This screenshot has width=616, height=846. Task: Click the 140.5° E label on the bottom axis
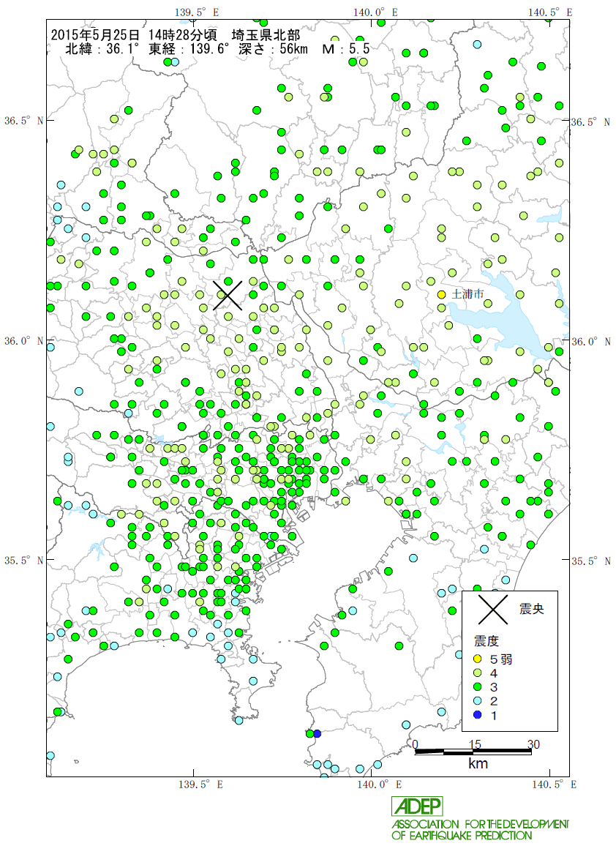tap(555, 785)
